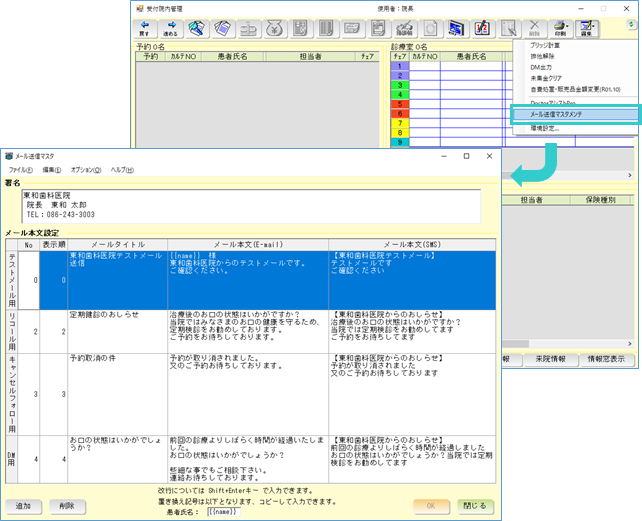642x521 pixels.
Task: Select the 定期健診のおしらせ mail title row
Action: [x=104, y=314]
